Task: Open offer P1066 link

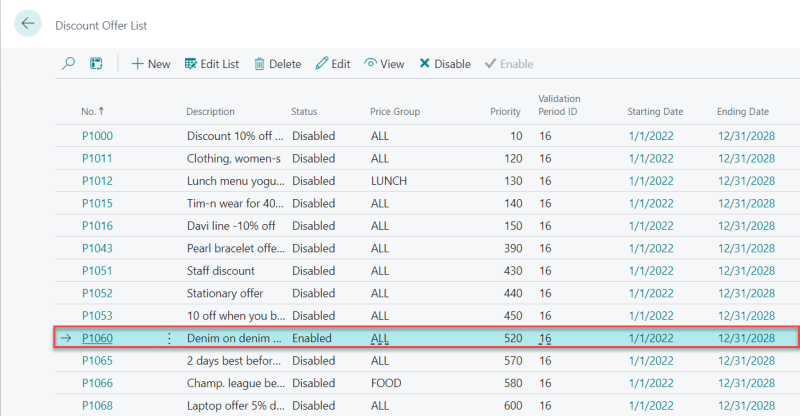Action: [97, 383]
